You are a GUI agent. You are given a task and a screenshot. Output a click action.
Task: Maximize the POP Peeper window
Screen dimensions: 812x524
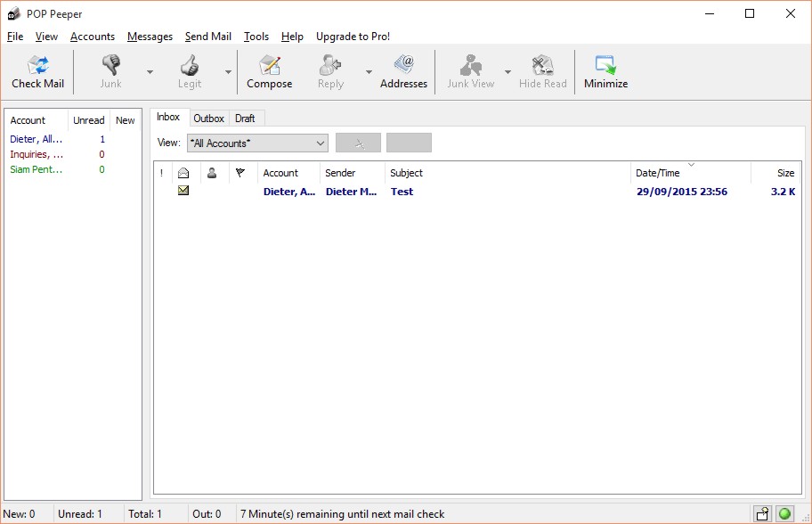[750, 14]
